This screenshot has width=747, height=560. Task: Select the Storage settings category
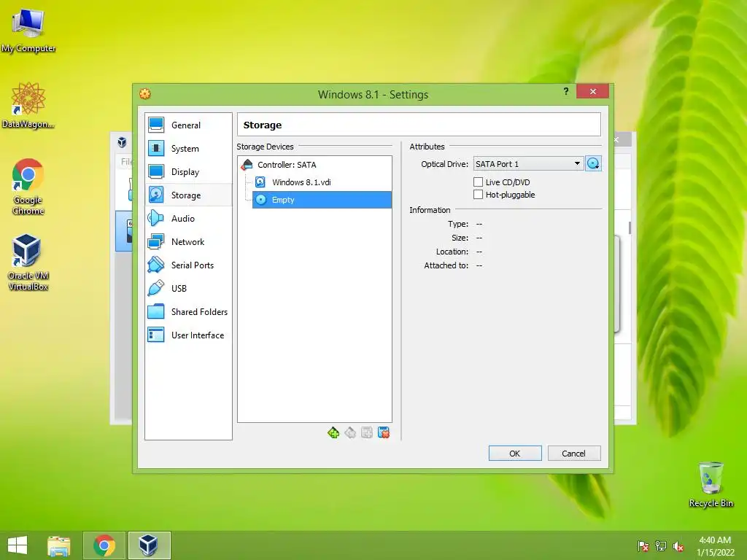[189, 195]
